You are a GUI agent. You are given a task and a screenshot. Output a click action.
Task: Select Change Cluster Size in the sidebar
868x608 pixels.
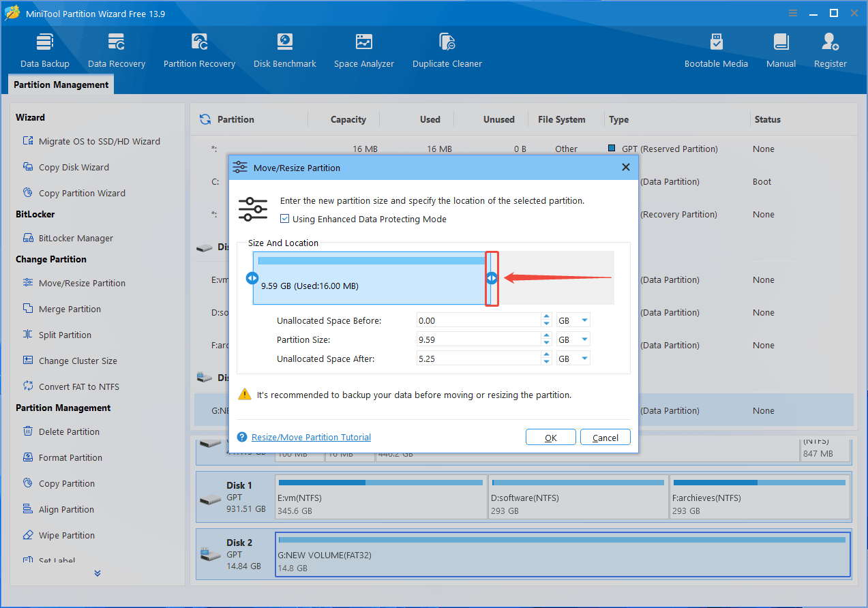[x=70, y=361]
